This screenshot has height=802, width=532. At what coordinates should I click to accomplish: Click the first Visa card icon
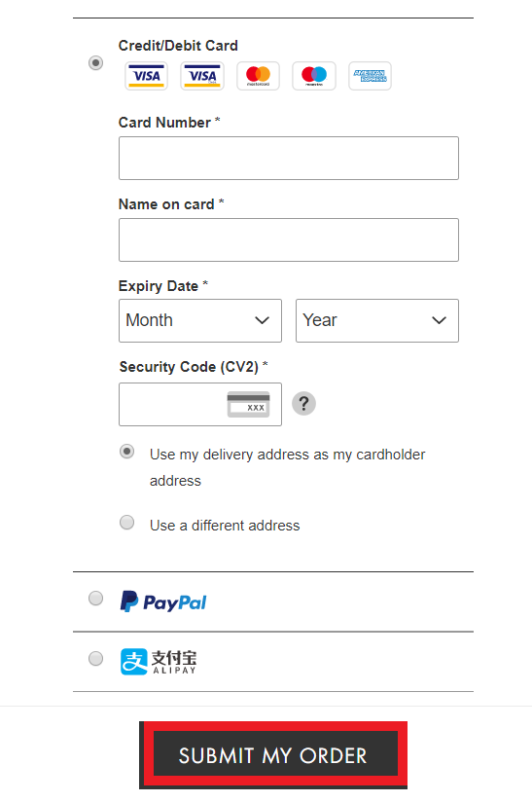[x=146, y=76]
